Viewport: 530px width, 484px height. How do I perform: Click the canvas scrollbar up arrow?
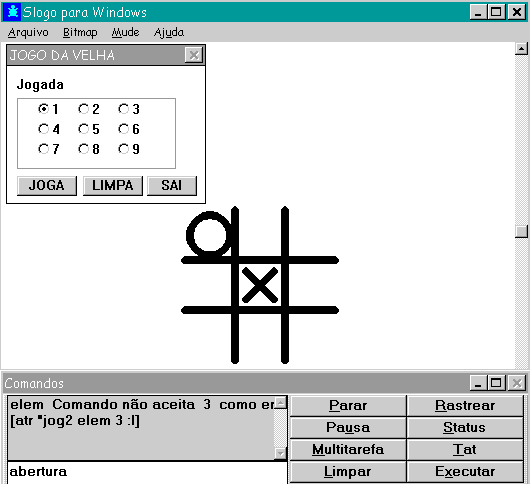pos(522,49)
